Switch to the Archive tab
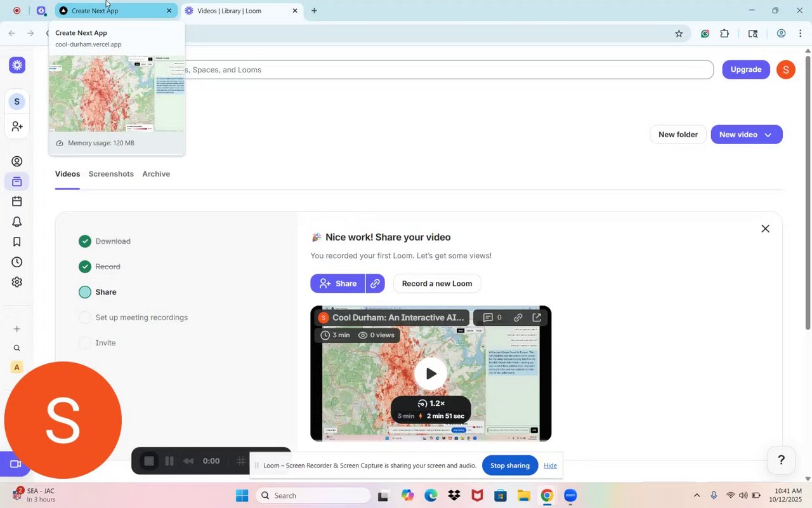Screen dimensions: 812x508 [156, 174]
